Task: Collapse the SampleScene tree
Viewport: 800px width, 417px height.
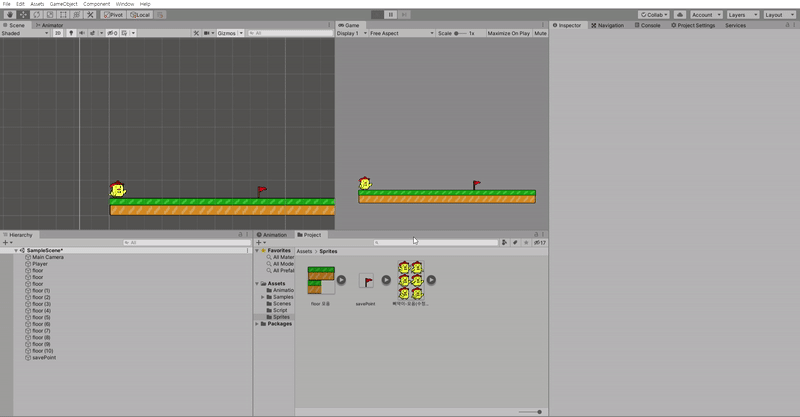Action: [16, 251]
